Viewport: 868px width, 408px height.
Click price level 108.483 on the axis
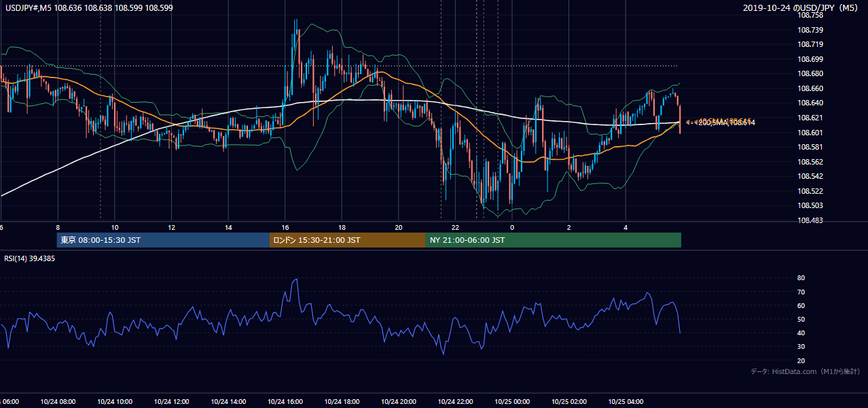pyautogui.click(x=810, y=220)
